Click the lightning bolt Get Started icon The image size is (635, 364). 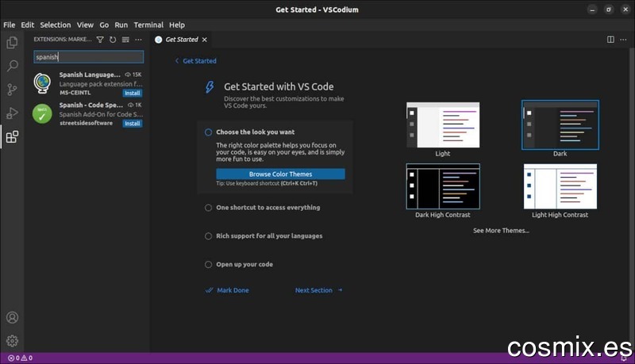coord(210,86)
